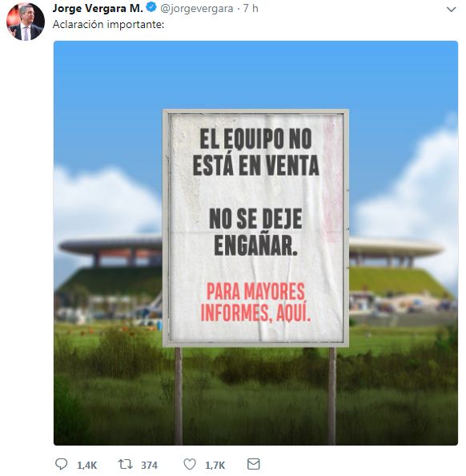The height and width of the screenshot is (476, 466).
Task: Click the 1,4K replies count
Action: [86, 465]
